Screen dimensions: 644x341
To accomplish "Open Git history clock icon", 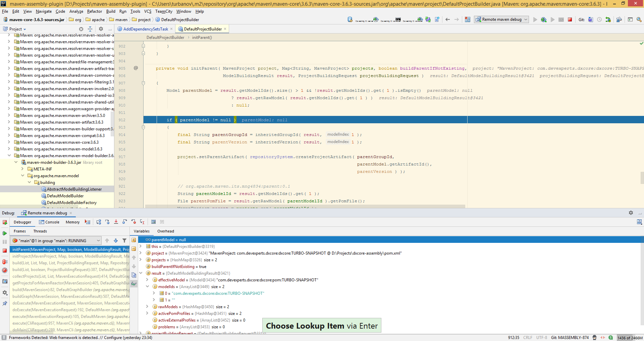I will pyautogui.click(x=599, y=20).
